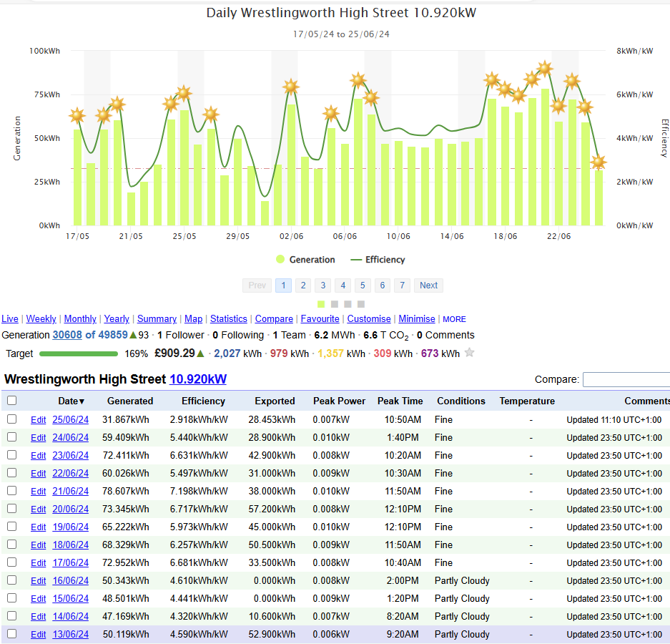Viewport: 670px width, 644px height.
Task: Click the Generation legend label
Action: click(x=312, y=260)
